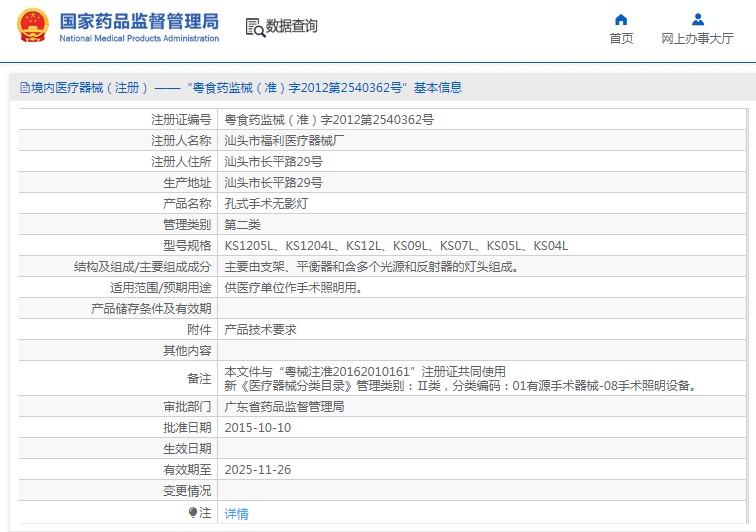Viewport: 756px width, 532px height.
Task: Select approval date 2015-10-10
Action: [x=257, y=428]
